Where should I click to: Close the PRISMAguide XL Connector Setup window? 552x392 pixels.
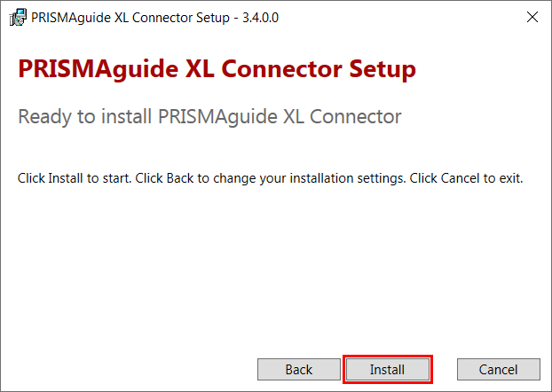pyautogui.click(x=532, y=17)
